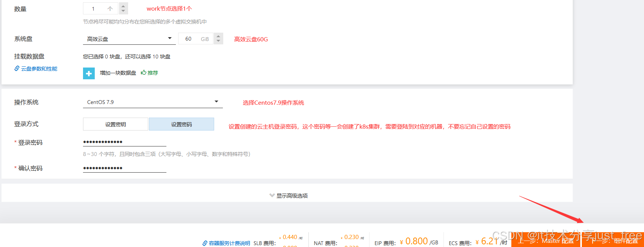Click the 操作系统 label
The height and width of the screenshot is (247, 644).
[26, 102]
